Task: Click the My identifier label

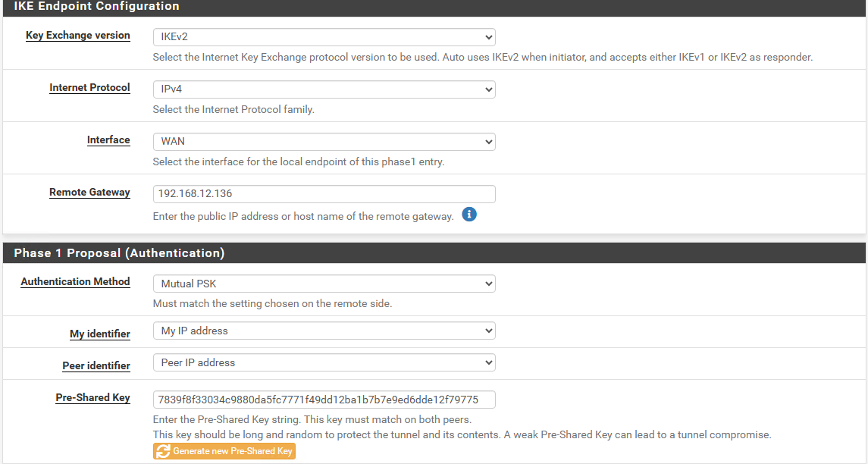Action: click(99, 334)
